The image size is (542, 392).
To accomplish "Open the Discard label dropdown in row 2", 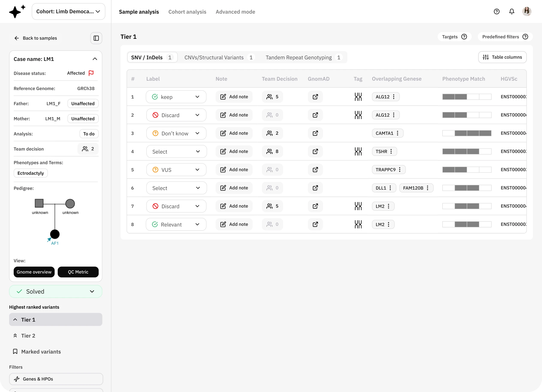I will point(176,115).
